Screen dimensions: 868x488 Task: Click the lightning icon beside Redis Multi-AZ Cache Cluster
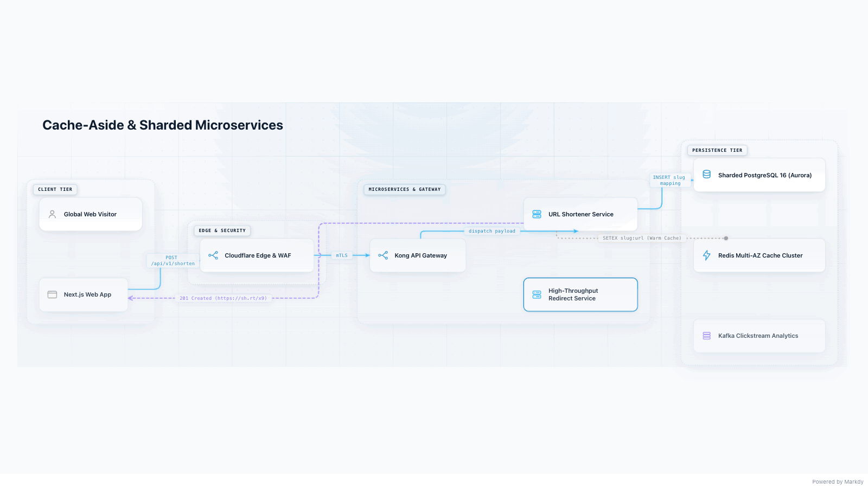(x=707, y=255)
